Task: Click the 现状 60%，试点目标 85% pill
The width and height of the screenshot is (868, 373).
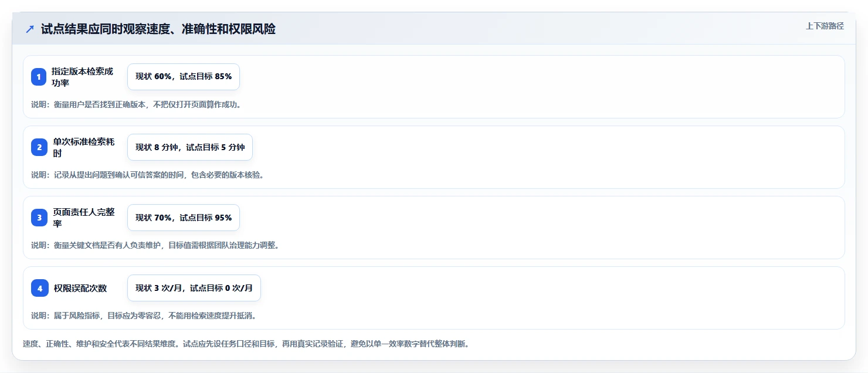Action: click(184, 77)
